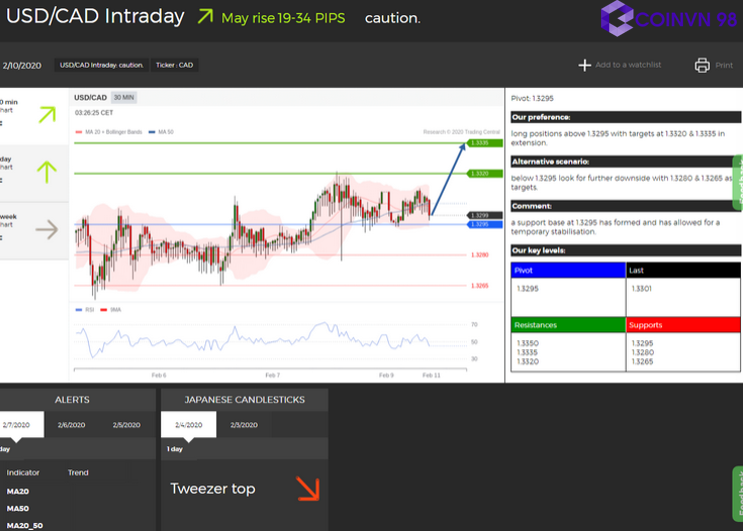Select the weekly chart sideways arrow icon
743x531 pixels.
(x=46, y=230)
